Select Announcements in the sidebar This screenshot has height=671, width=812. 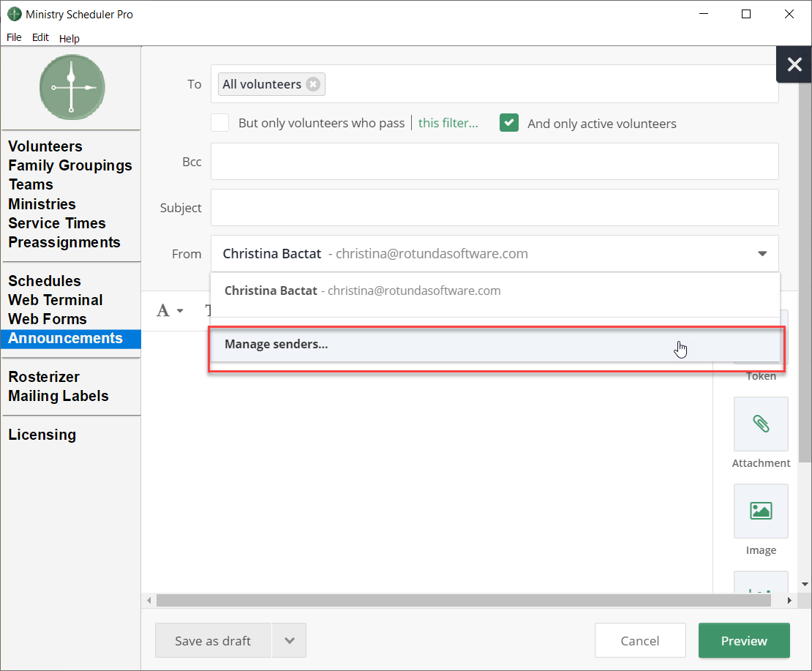coord(71,339)
